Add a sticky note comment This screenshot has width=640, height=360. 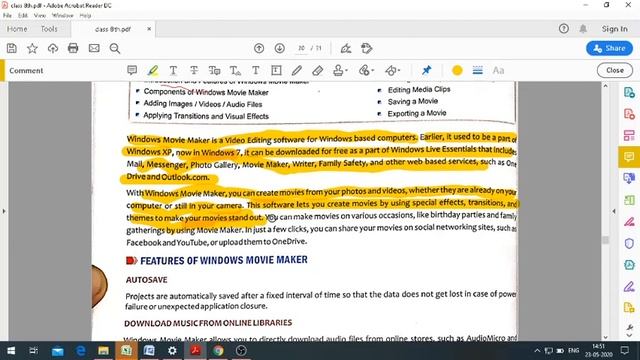(x=132, y=70)
